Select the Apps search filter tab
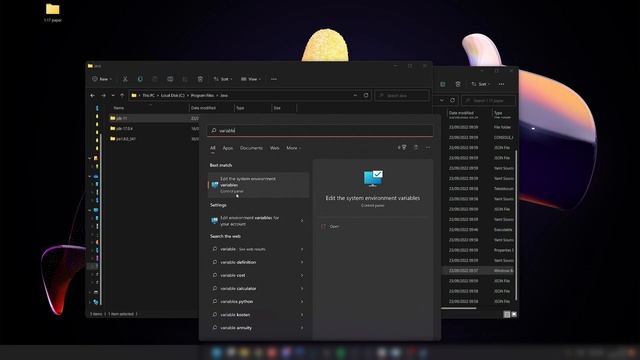640x360 pixels. 228,148
